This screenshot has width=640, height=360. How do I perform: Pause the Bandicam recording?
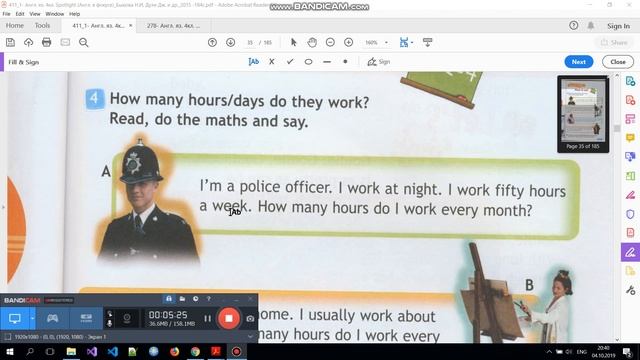click(207, 318)
